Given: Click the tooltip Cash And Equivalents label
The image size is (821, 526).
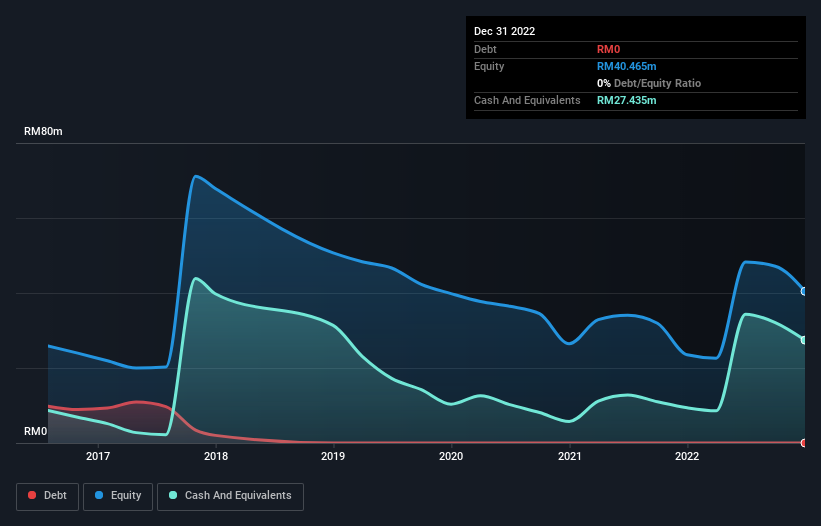Looking at the screenshot, I should point(527,100).
